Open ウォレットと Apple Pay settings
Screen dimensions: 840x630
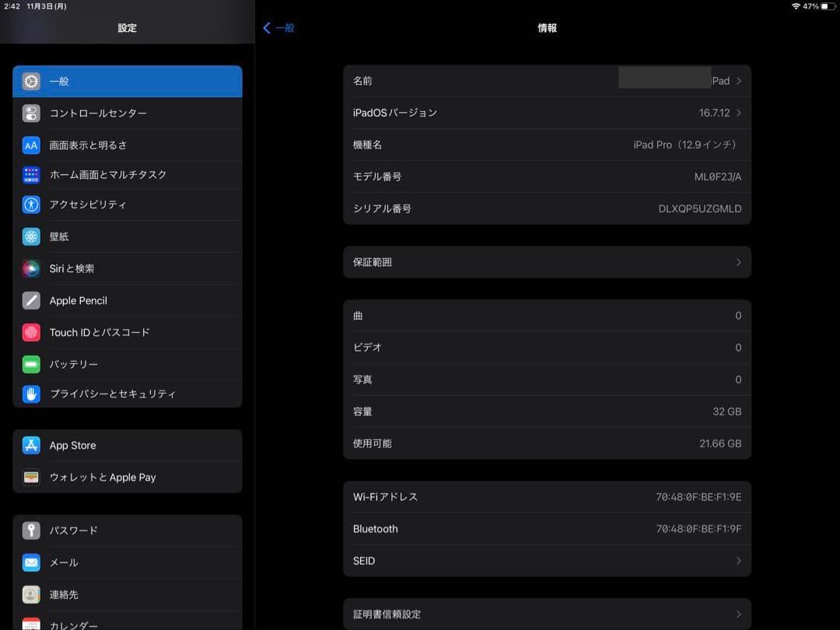(30, 477)
